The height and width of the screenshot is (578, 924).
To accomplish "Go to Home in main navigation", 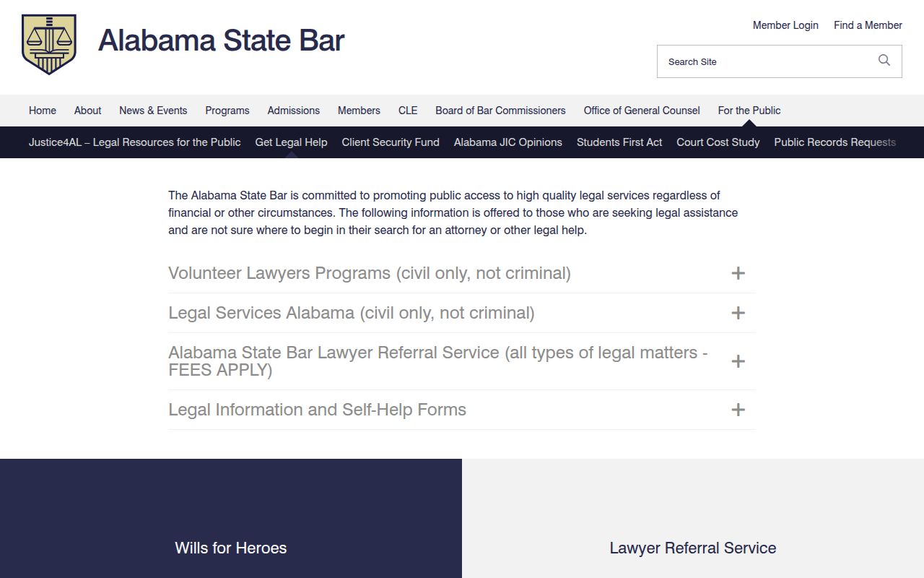I will pyautogui.click(x=43, y=111).
